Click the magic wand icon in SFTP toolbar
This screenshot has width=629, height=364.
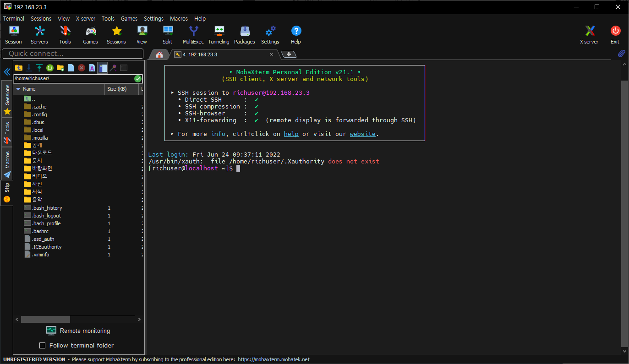point(113,68)
